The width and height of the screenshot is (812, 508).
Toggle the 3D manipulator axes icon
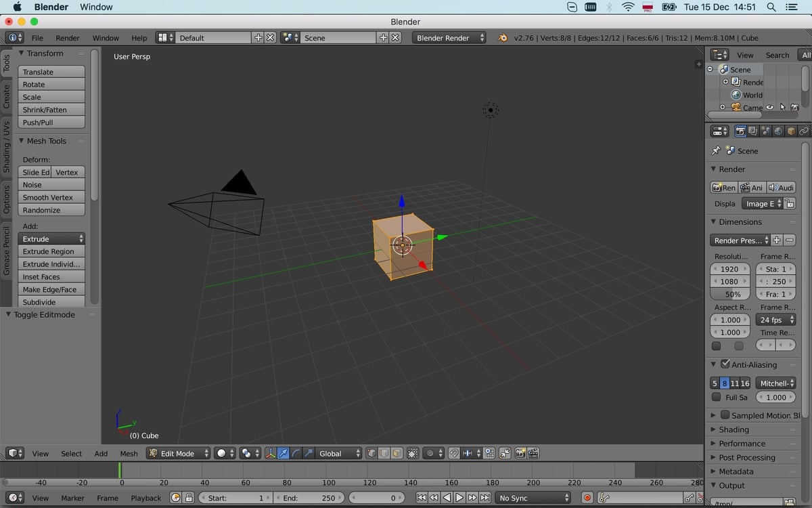tap(271, 453)
